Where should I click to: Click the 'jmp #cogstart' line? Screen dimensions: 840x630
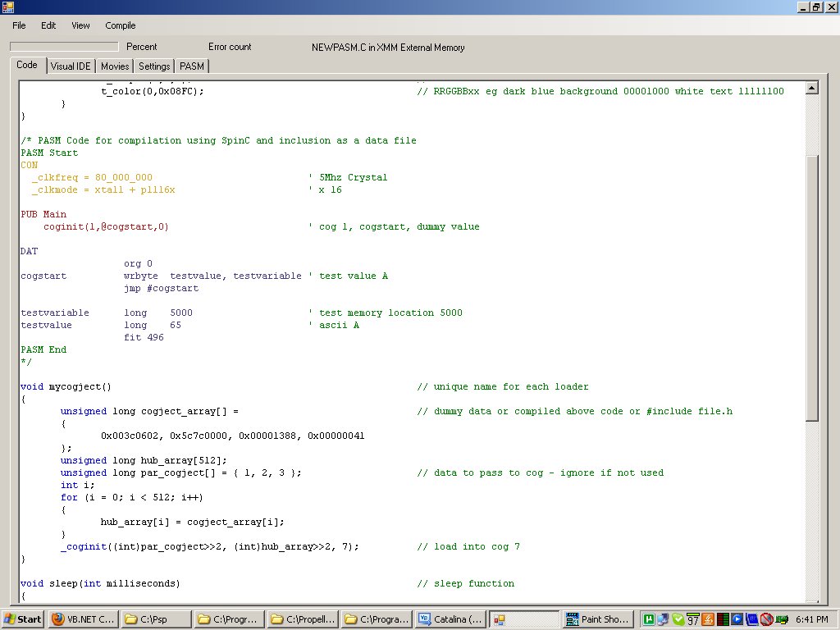[162, 288]
